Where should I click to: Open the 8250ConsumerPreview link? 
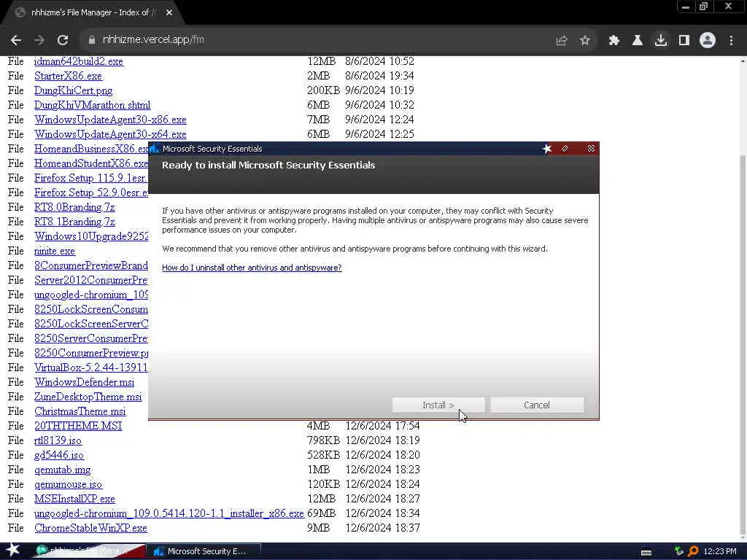pos(91,354)
